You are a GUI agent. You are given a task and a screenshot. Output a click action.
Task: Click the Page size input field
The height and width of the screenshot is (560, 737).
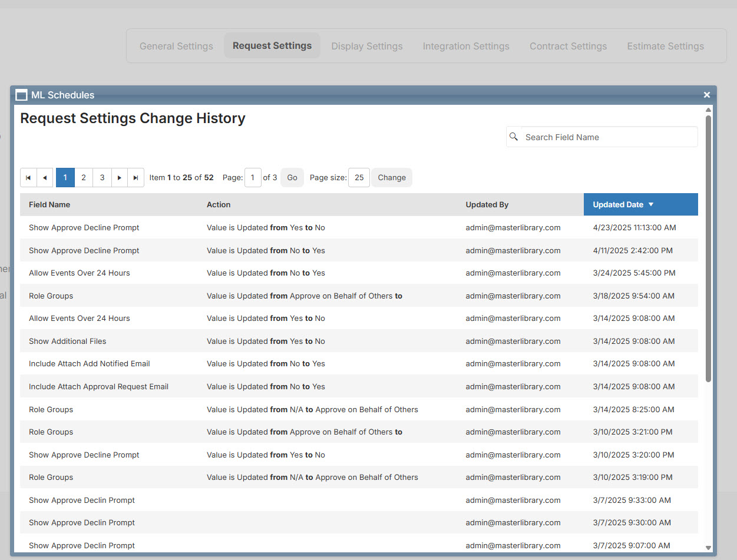click(359, 178)
